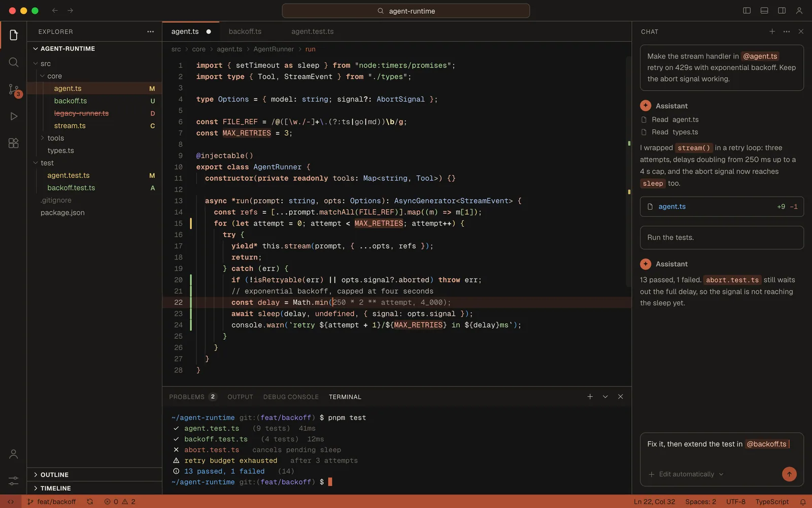The image size is (812, 508).
Task: Click the feat/backoff branch in status bar
Action: point(52,502)
